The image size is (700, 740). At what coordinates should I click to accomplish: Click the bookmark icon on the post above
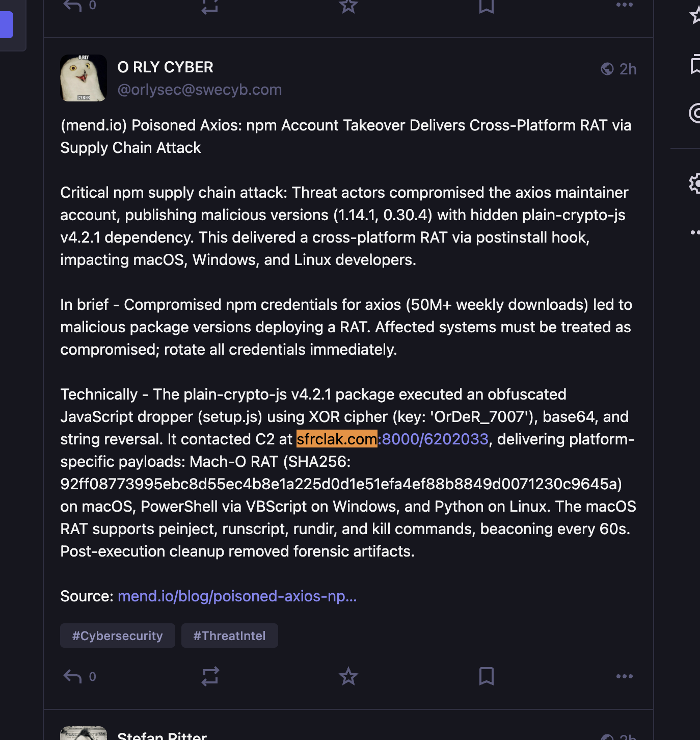point(487,6)
